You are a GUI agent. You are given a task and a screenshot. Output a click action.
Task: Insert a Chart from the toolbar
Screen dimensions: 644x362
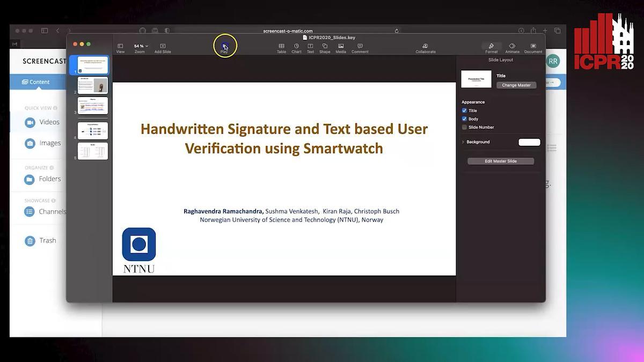tap(296, 47)
